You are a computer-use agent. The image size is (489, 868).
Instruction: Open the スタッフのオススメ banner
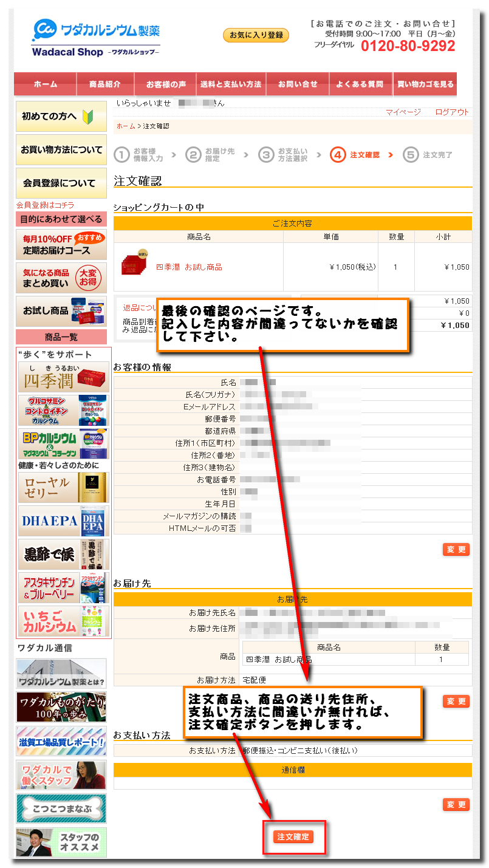tap(61, 842)
